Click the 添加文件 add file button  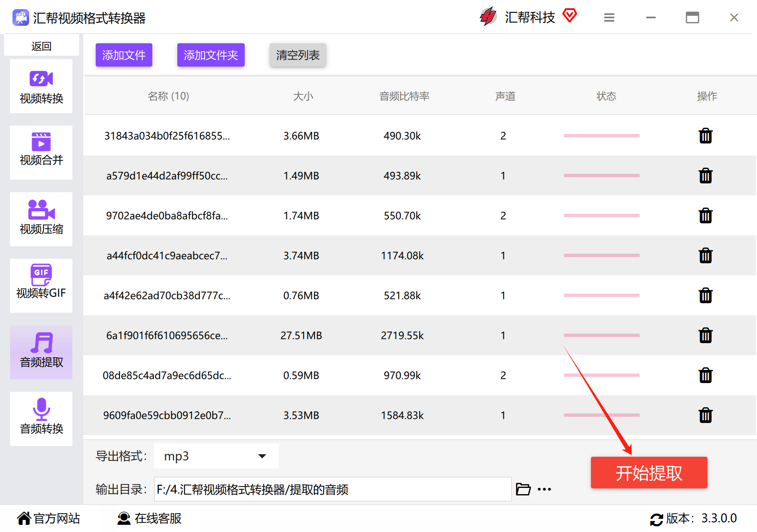point(124,55)
